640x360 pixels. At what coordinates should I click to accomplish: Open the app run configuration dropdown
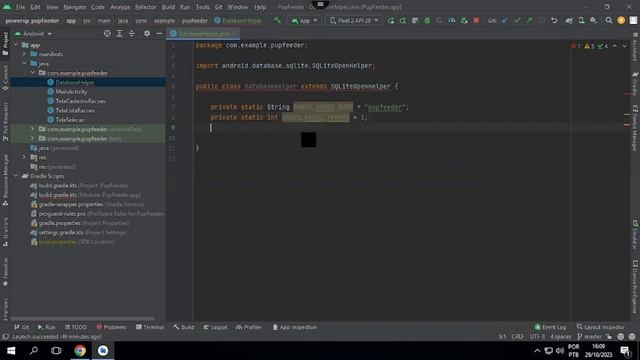click(x=304, y=20)
